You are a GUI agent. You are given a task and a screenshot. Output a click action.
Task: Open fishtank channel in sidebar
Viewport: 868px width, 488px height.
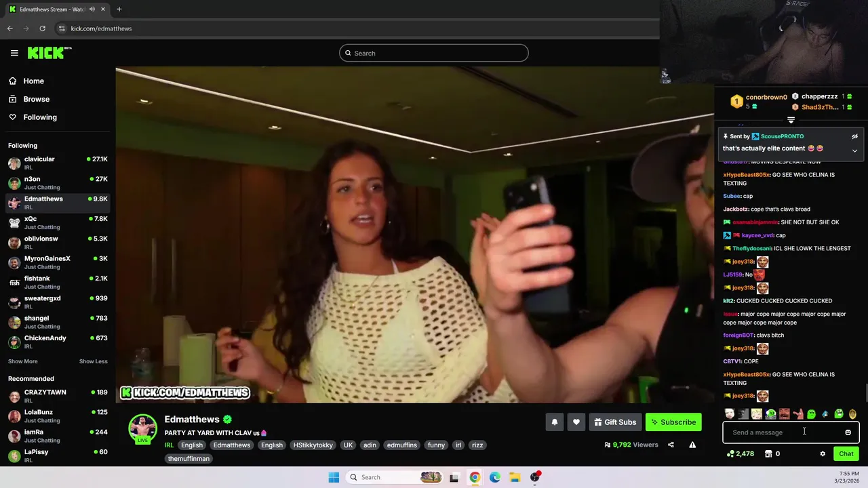click(58, 282)
